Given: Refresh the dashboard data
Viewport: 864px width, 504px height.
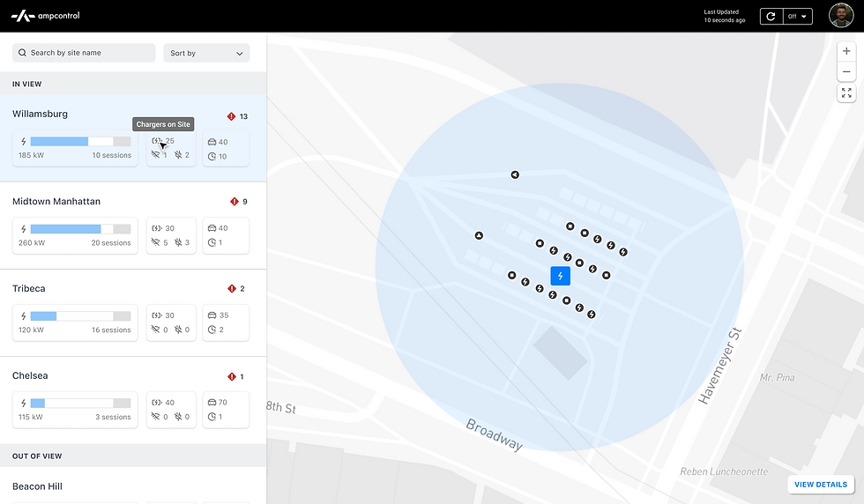Looking at the screenshot, I should [x=771, y=17].
